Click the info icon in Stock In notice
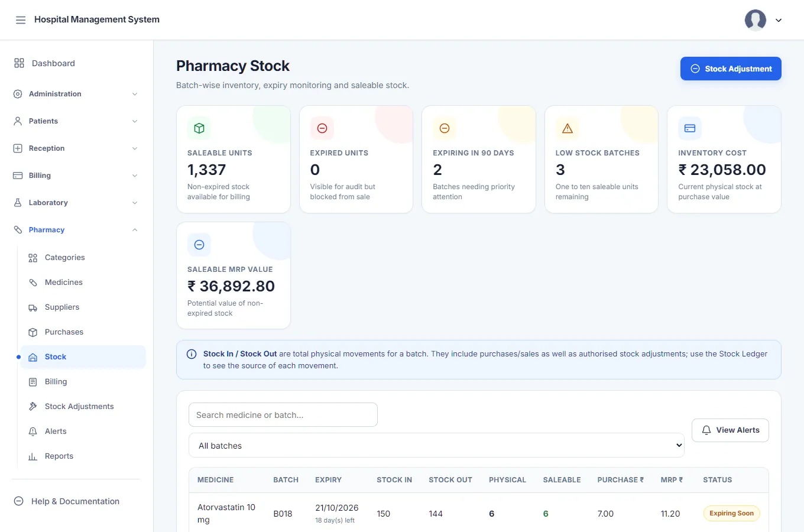Image resolution: width=804 pixels, height=532 pixels. [192, 354]
